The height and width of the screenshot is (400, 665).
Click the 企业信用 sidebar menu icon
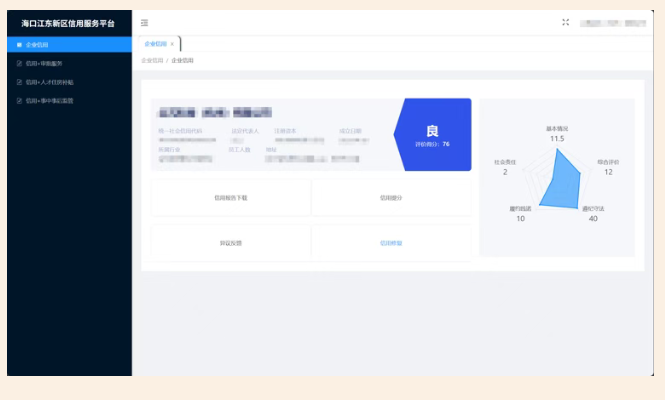[x=19, y=45]
